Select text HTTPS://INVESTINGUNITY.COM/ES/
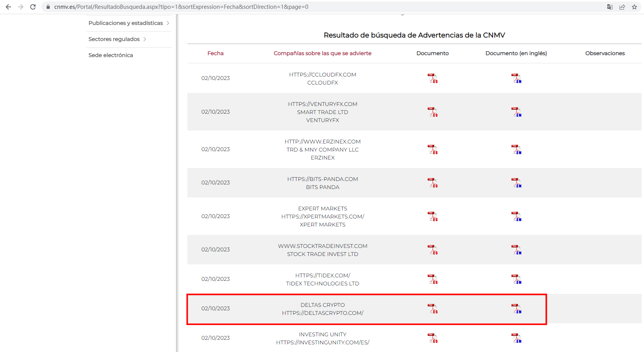 pos(323,342)
